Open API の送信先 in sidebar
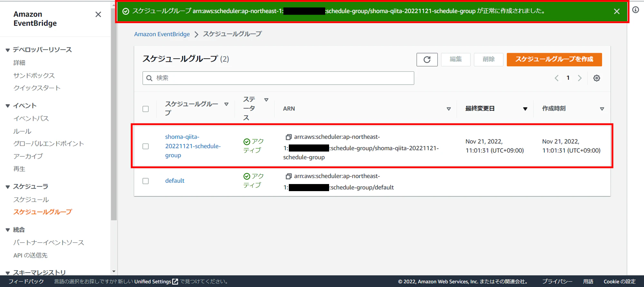This screenshot has height=287, width=644. [31, 255]
